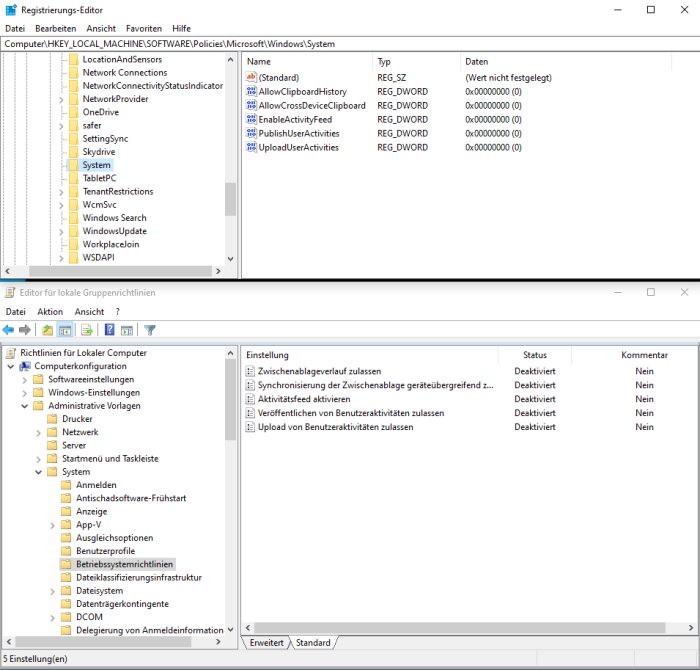
Task: Toggle the action pane toolbar icon
Action: pyautogui.click(x=127, y=330)
